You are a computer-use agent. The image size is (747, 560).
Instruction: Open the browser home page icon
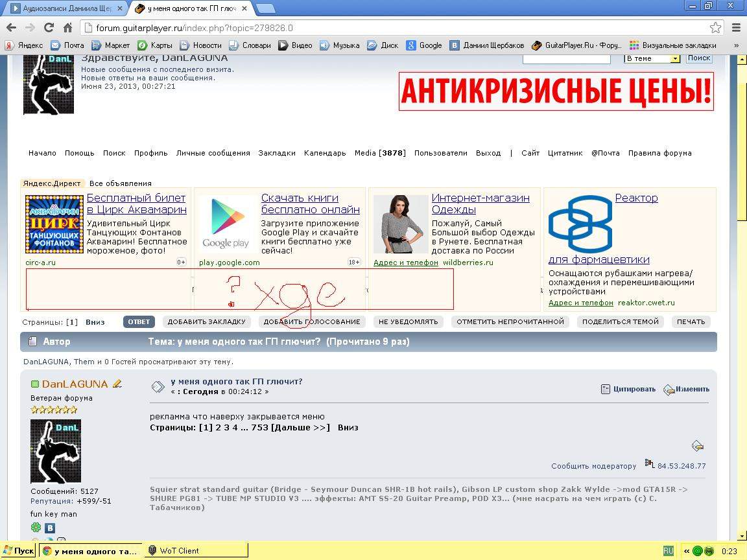point(67,28)
